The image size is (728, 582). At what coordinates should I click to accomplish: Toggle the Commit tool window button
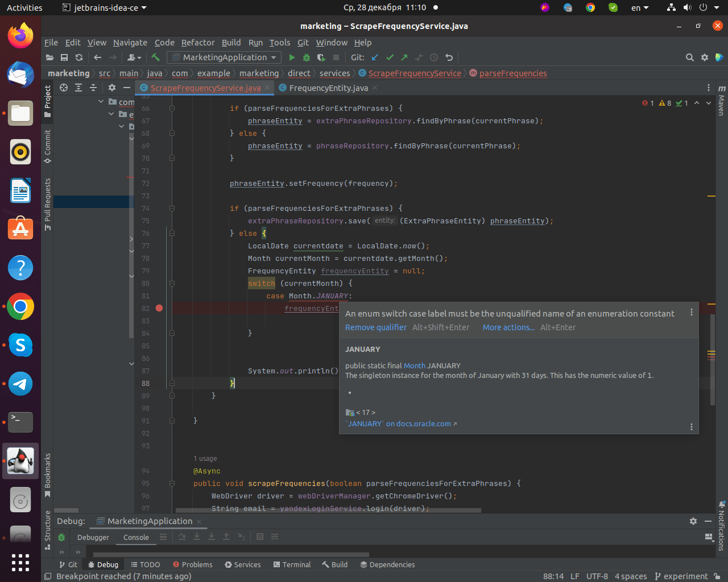click(48, 147)
